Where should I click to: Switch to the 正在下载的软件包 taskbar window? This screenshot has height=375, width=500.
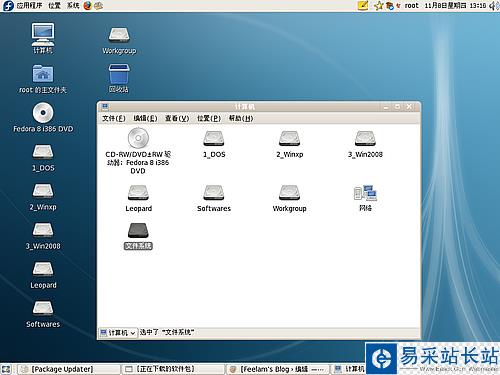tap(173, 369)
